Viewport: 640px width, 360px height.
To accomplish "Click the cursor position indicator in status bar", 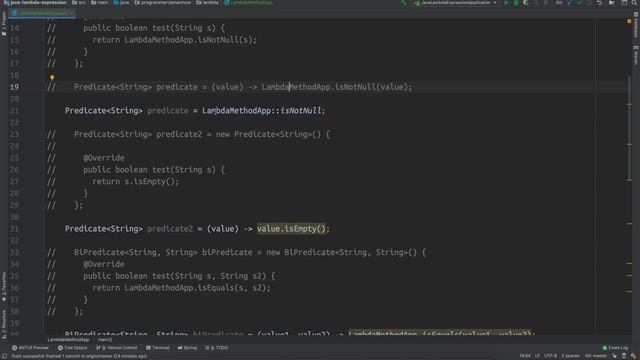I will point(525,356).
